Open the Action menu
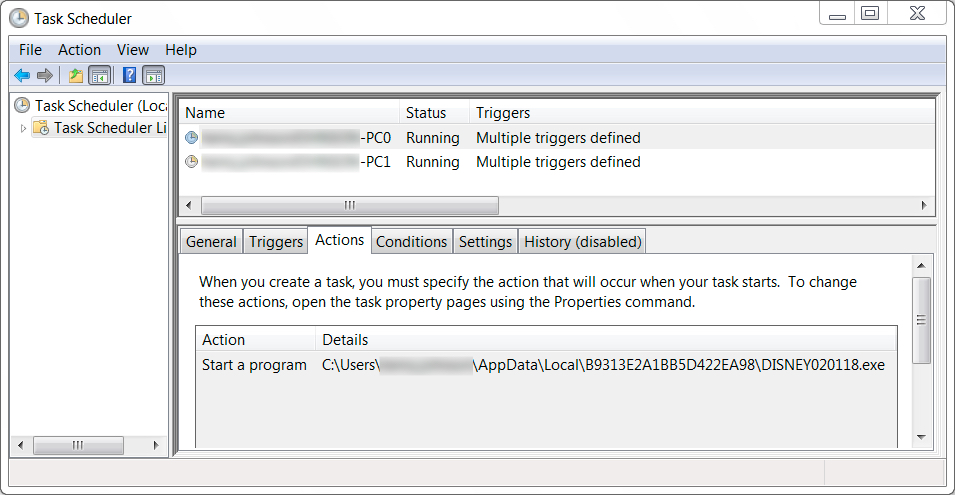955x495 pixels. point(79,50)
